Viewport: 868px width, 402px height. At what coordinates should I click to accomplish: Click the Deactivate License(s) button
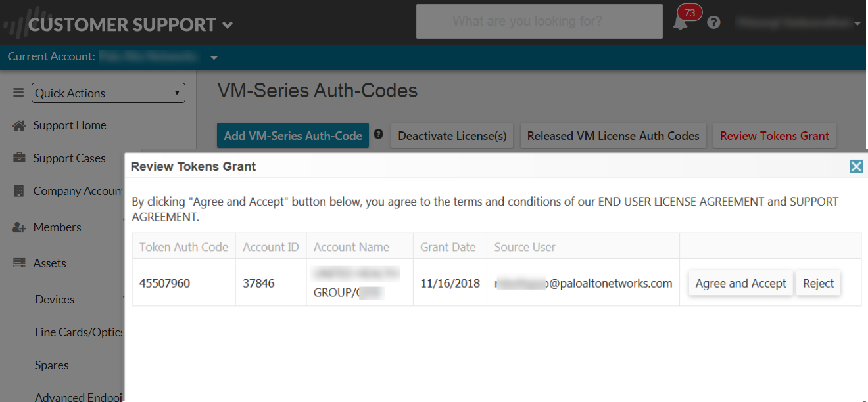452,136
